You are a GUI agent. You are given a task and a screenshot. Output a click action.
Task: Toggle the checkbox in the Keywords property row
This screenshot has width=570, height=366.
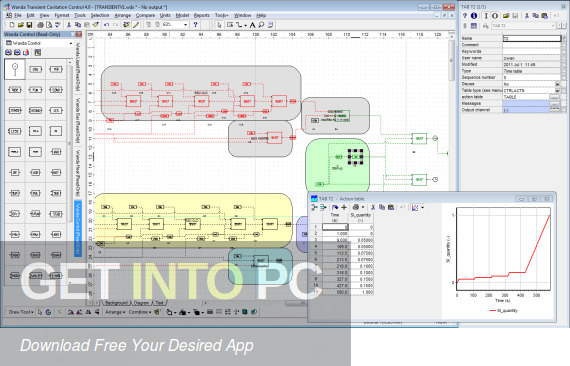point(564,51)
